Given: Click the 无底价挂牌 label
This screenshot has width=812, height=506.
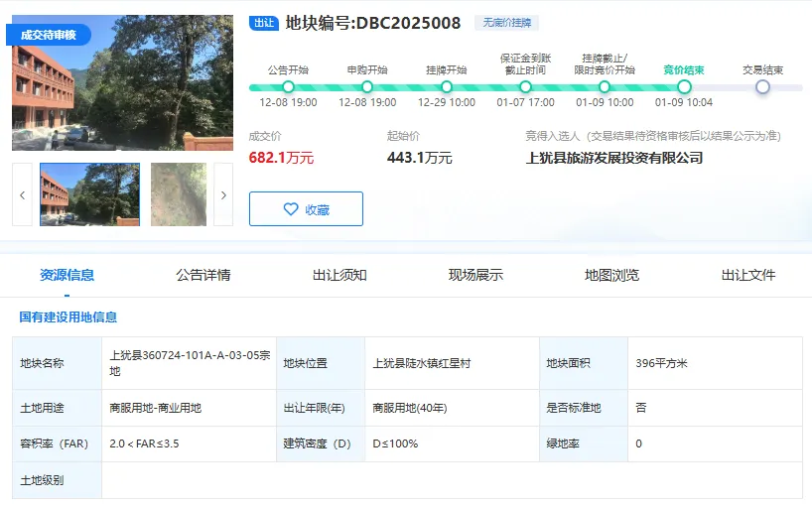Looking at the screenshot, I should 507,23.
